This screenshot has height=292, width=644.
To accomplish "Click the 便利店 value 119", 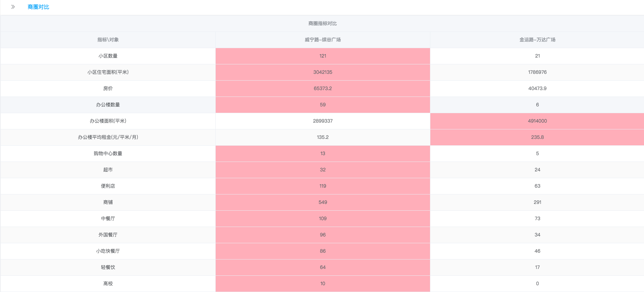I will (x=323, y=186).
